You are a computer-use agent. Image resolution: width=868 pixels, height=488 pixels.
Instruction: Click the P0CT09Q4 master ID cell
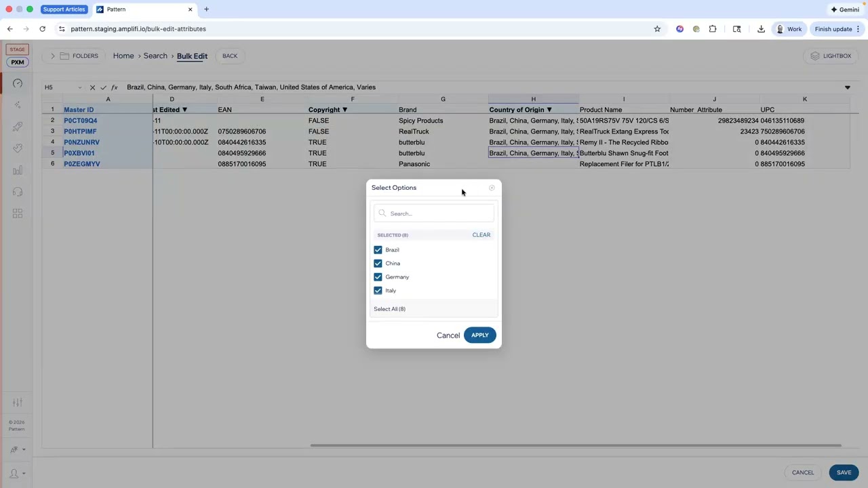[x=107, y=121]
